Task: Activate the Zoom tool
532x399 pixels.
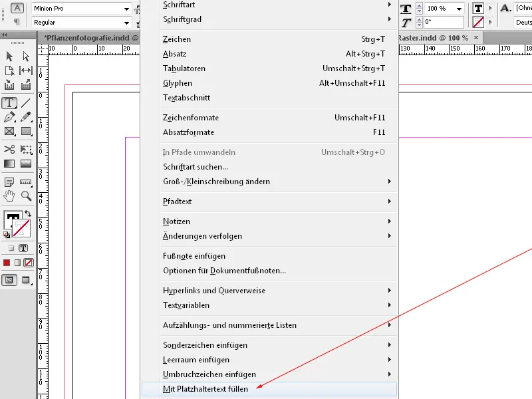Action: [25, 196]
